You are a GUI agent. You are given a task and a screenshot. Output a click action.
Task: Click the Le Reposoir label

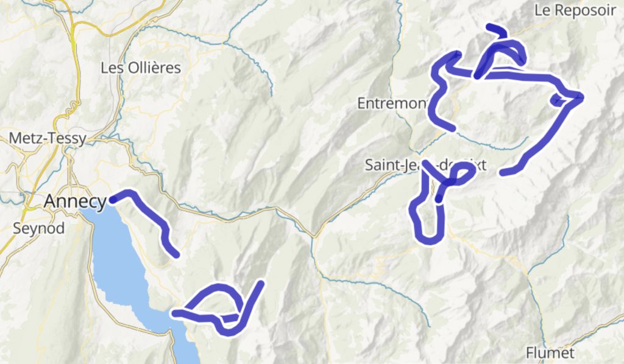pyautogui.click(x=575, y=10)
